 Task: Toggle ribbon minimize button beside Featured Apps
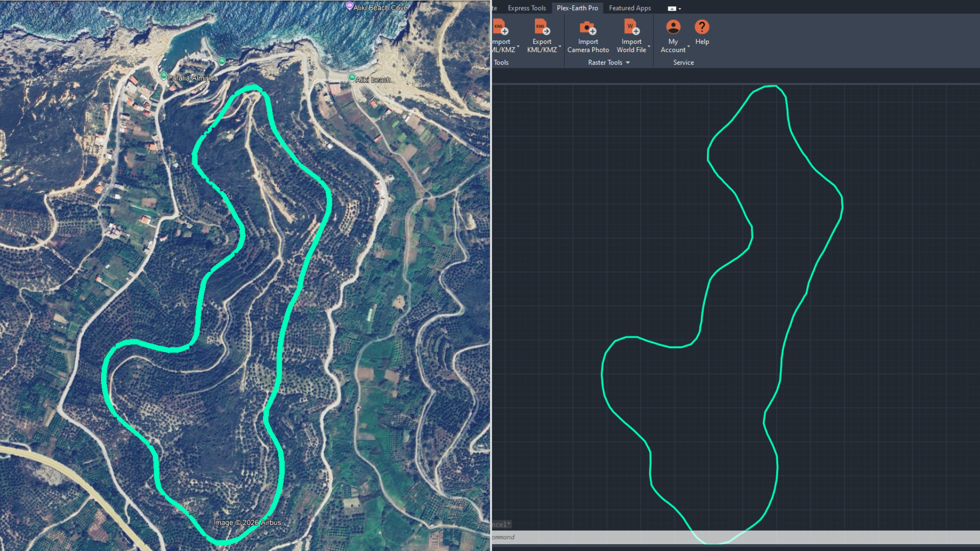671,9
